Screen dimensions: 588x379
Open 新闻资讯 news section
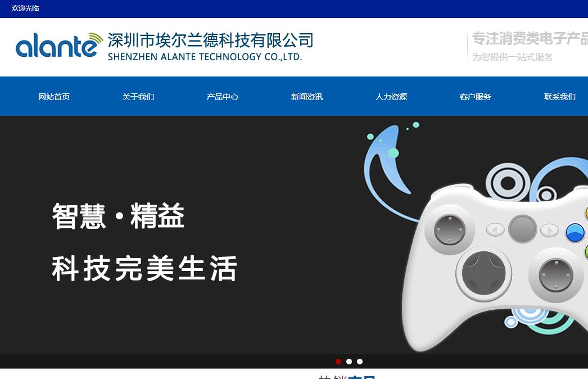pyautogui.click(x=307, y=97)
